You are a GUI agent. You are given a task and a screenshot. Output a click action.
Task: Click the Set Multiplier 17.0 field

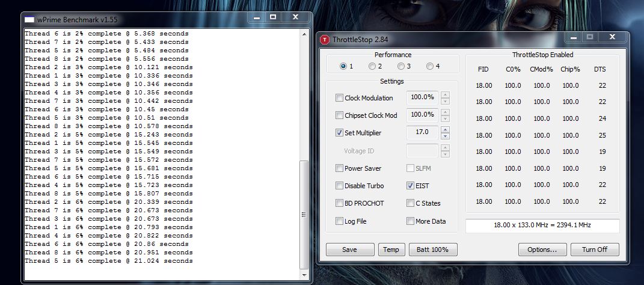click(422, 133)
